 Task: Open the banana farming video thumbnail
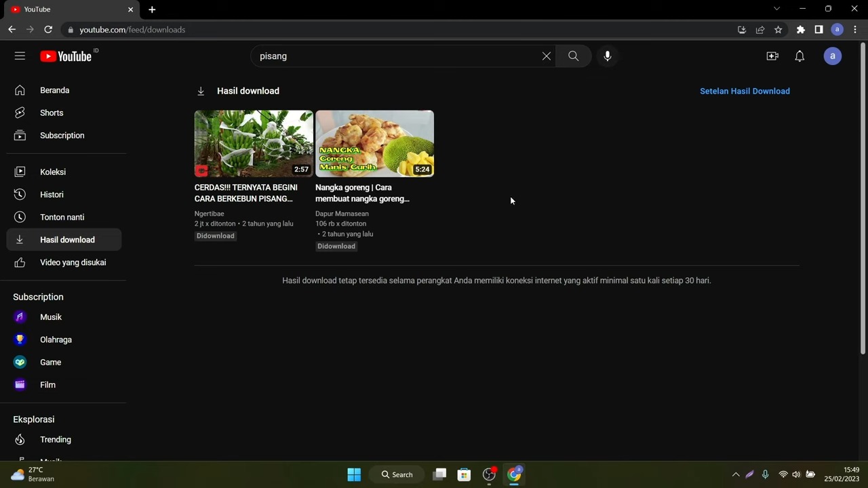[254, 144]
